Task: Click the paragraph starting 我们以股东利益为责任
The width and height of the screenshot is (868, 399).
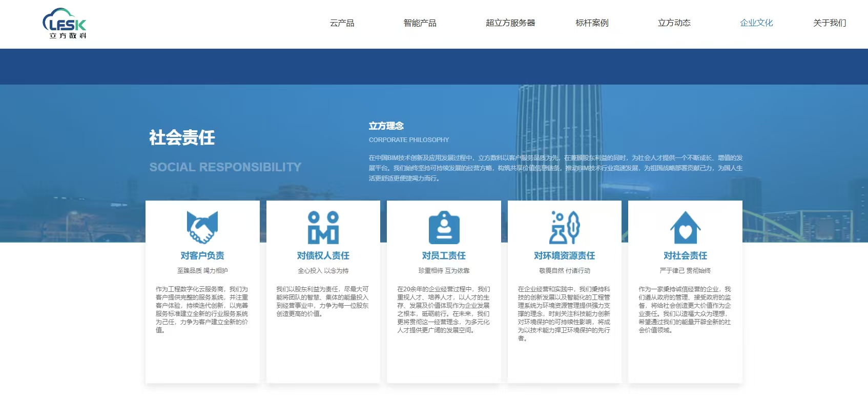Action: pyautogui.click(x=322, y=302)
